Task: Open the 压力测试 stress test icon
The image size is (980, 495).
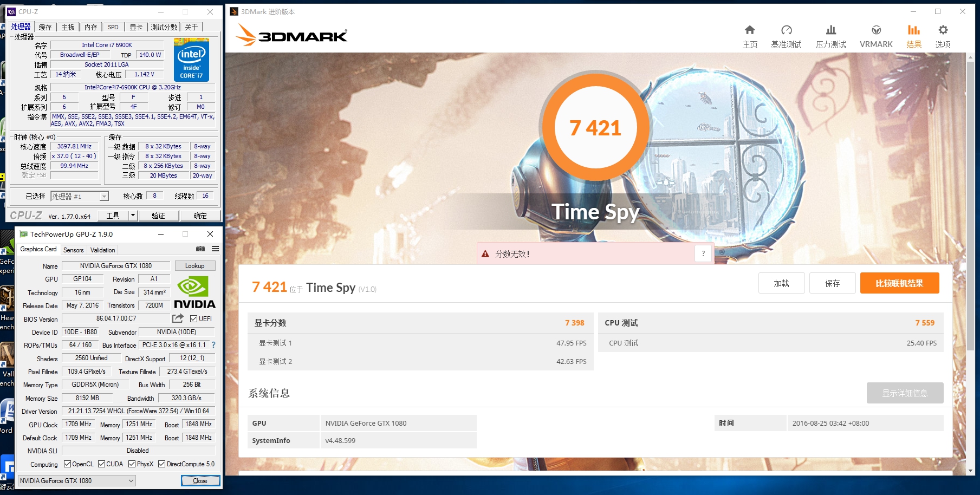Action: click(x=832, y=31)
